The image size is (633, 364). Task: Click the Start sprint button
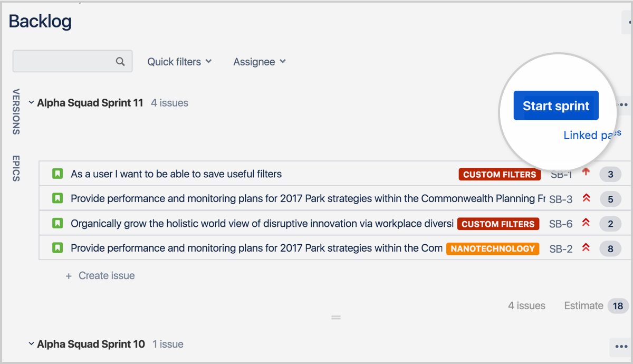556,105
